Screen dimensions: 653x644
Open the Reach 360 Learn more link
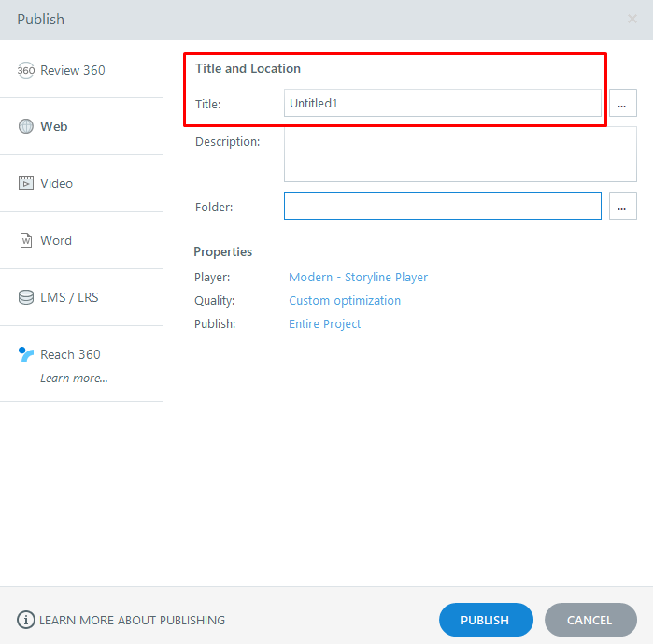click(74, 379)
